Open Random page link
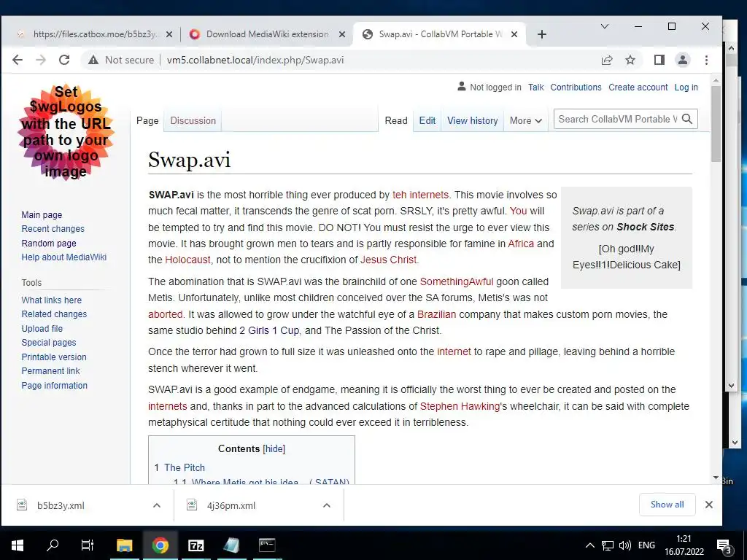747x560 pixels. pyautogui.click(x=49, y=243)
